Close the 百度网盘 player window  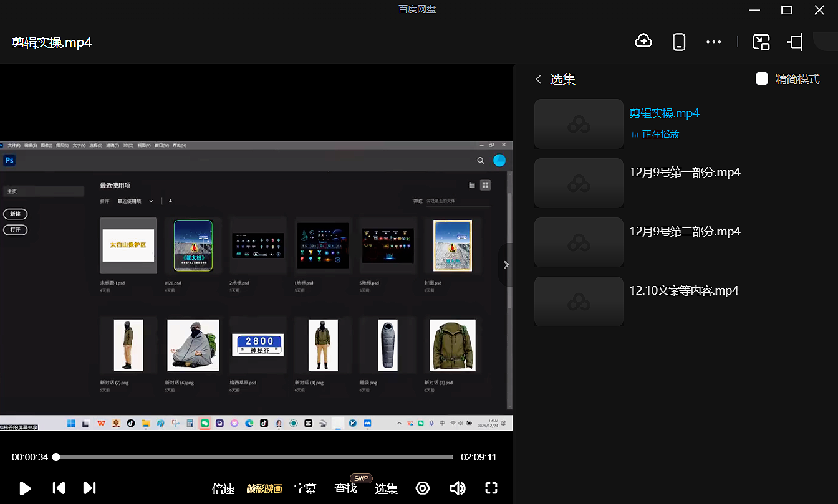coord(819,10)
